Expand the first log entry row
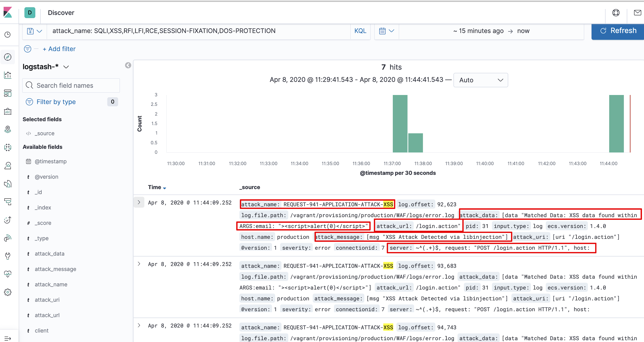The image size is (644, 342). (139, 202)
